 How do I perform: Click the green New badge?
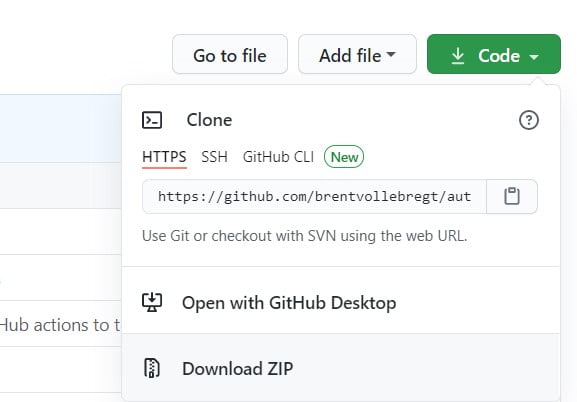(344, 157)
